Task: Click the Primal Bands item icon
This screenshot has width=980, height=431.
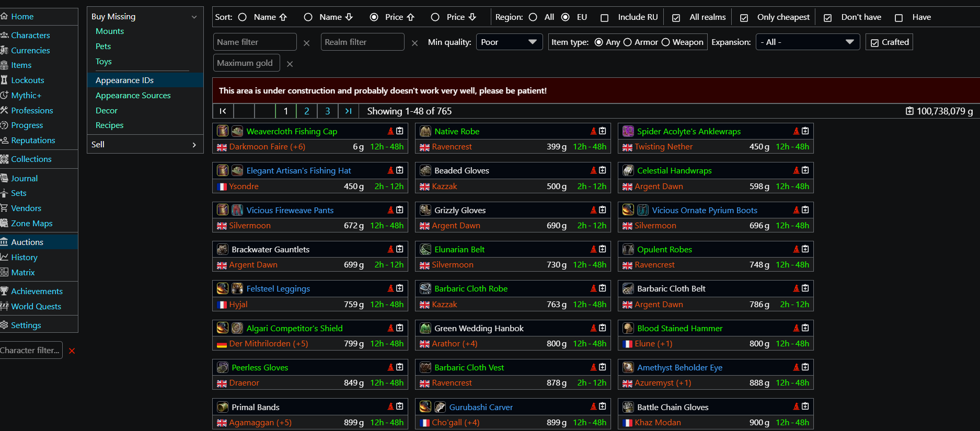Action: pyautogui.click(x=223, y=407)
